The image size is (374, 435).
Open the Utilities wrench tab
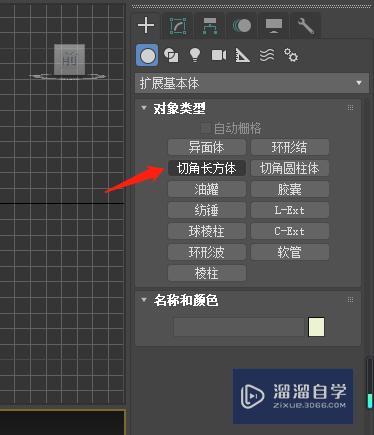pos(306,26)
